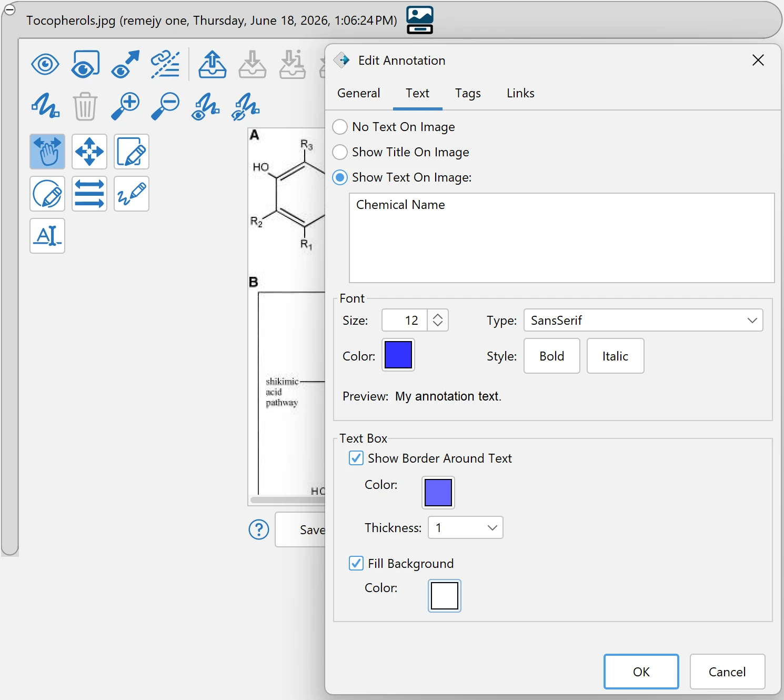Select the zoom out magnifier icon
784x700 pixels.
click(x=165, y=106)
